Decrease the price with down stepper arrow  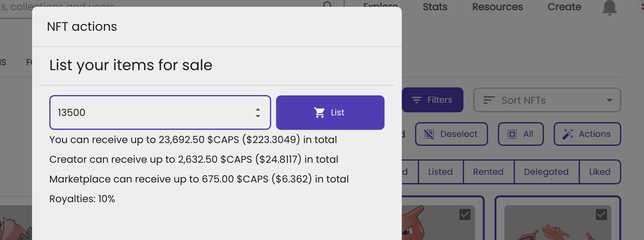pyautogui.click(x=258, y=116)
